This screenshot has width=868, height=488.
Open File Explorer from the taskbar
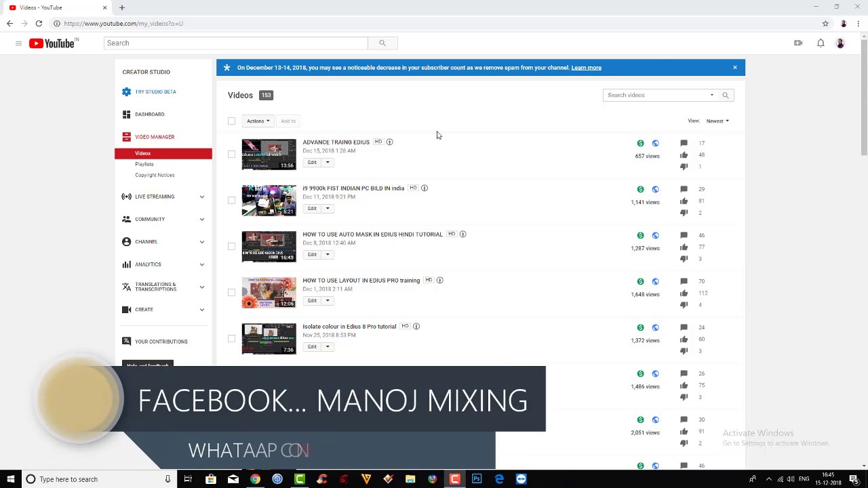(410, 479)
